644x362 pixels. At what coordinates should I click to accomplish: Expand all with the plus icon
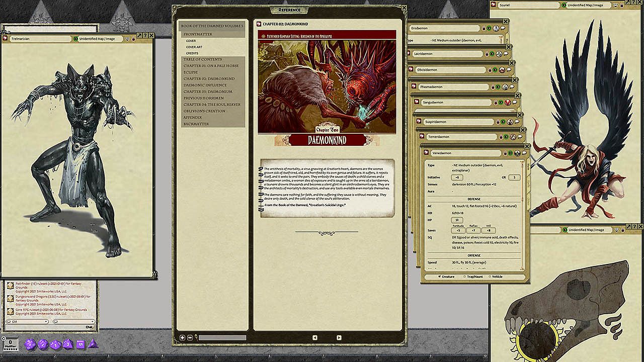tap(183, 337)
